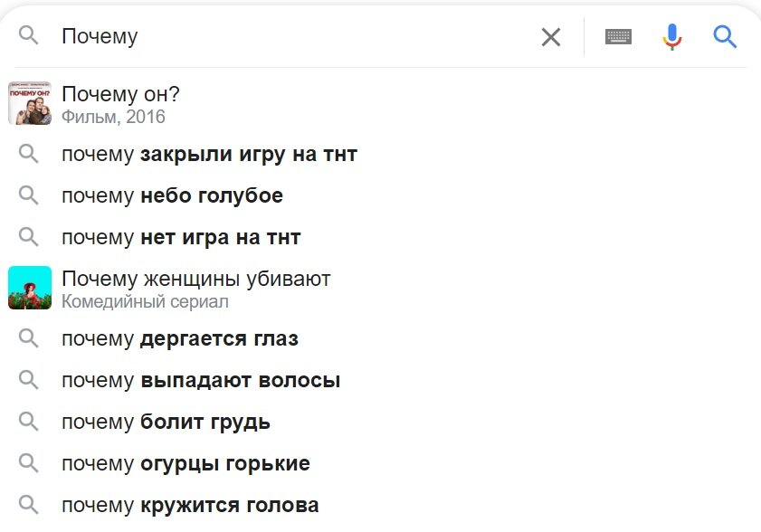Click inside the 'Почему' search input field
761x532 pixels.
290,37
